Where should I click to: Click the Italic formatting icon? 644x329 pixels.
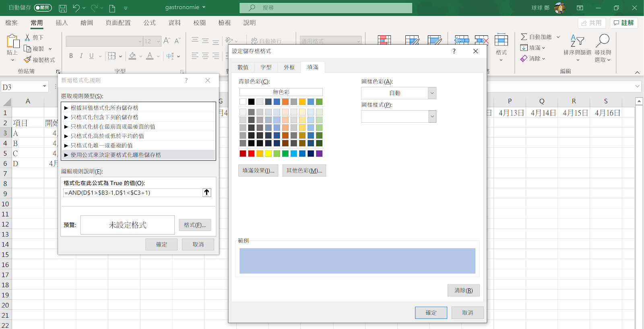click(x=81, y=56)
